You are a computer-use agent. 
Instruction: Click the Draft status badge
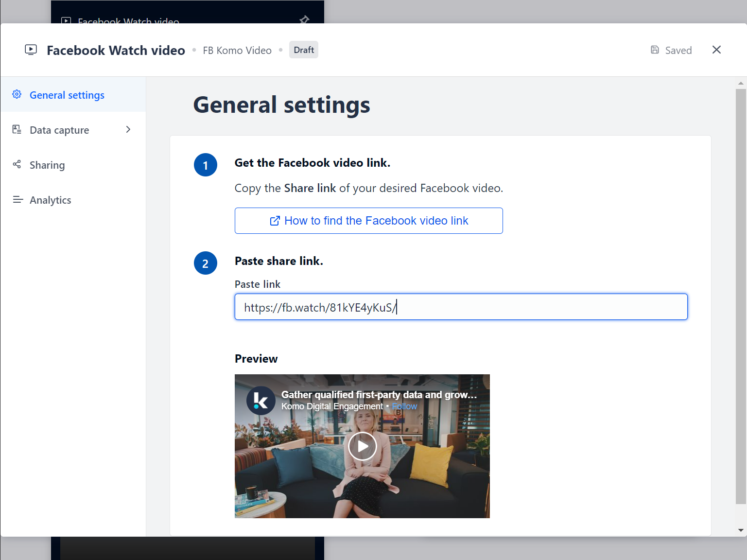pyautogui.click(x=303, y=50)
